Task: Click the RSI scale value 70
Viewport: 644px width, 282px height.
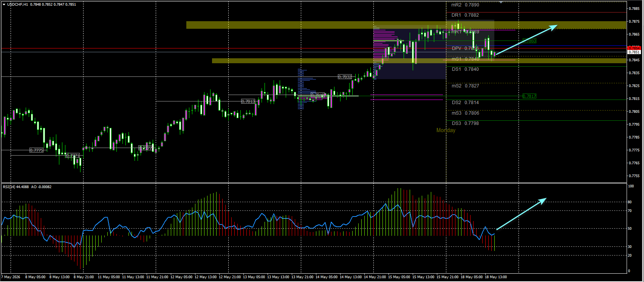Action: [630, 211]
